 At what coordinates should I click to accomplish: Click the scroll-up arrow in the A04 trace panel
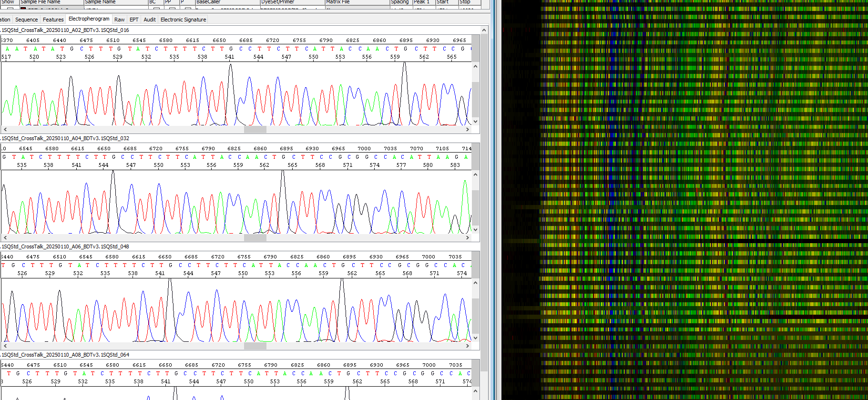(475, 174)
